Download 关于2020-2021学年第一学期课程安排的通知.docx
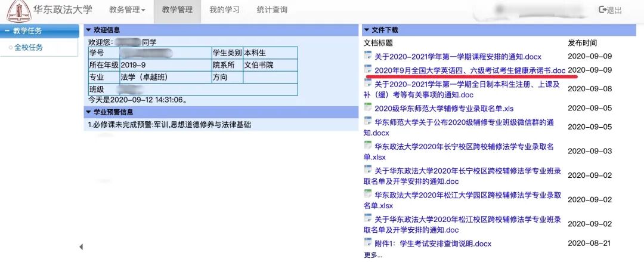This screenshot has height=262, width=644. pyautogui.click(x=458, y=56)
